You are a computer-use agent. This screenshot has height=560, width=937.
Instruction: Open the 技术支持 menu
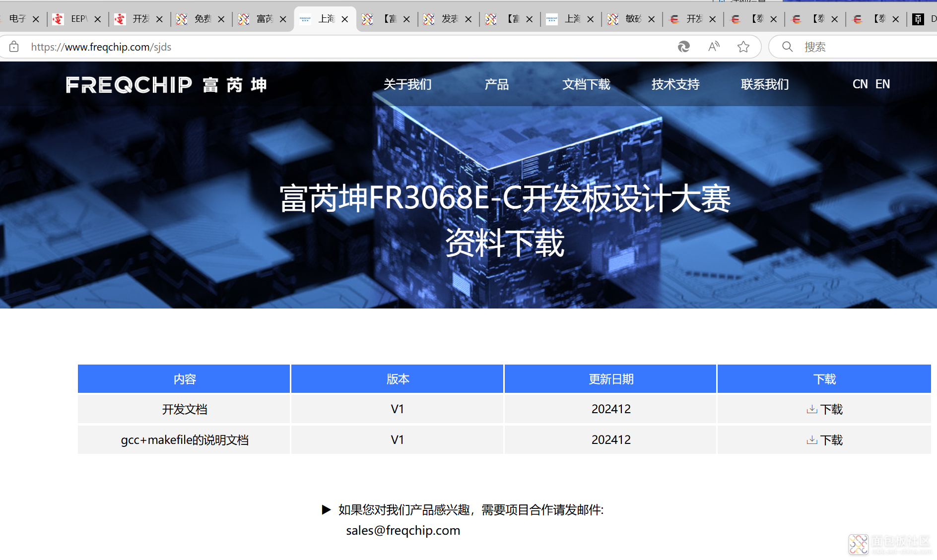coord(675,84)
